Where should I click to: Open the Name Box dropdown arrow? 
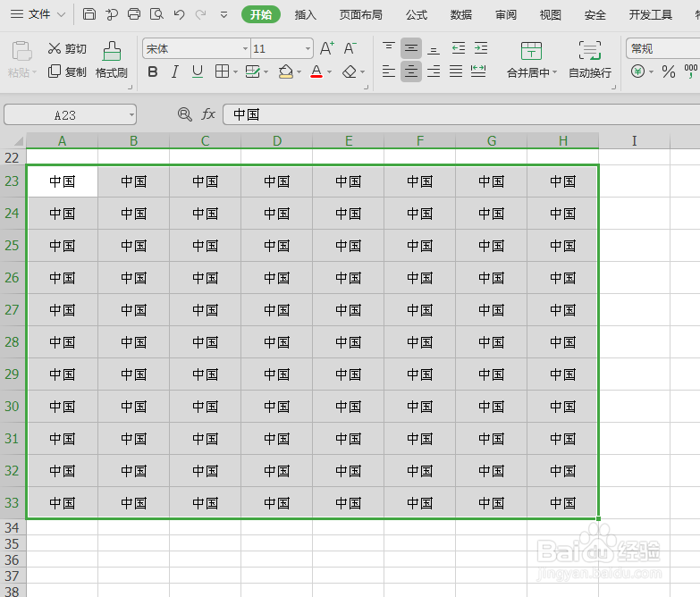[131, 115]
